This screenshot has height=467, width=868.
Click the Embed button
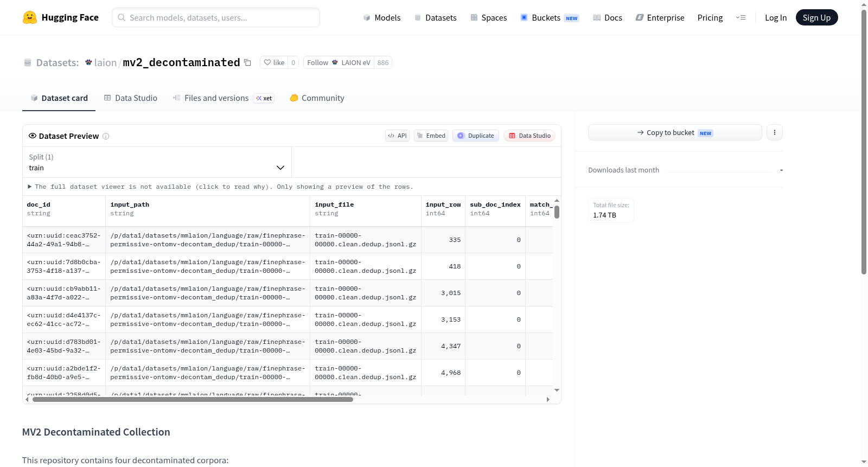[x=431, y=136]
